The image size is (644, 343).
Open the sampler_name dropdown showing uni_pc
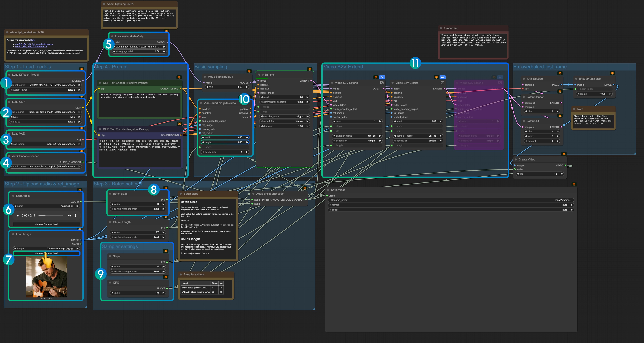pyautogui.click(x=284, y=116)
